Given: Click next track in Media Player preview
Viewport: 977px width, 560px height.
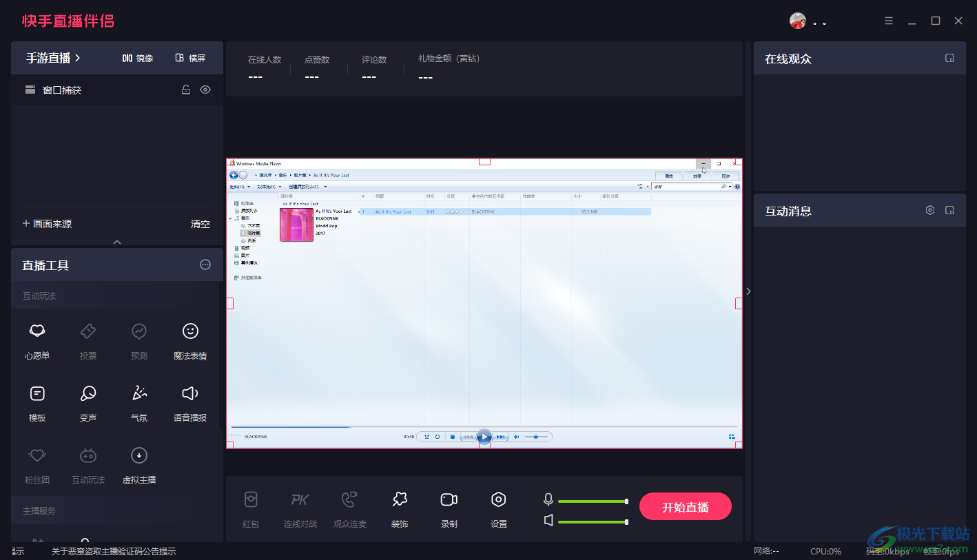Looking at the screenshot, I should tap(501, 437).
